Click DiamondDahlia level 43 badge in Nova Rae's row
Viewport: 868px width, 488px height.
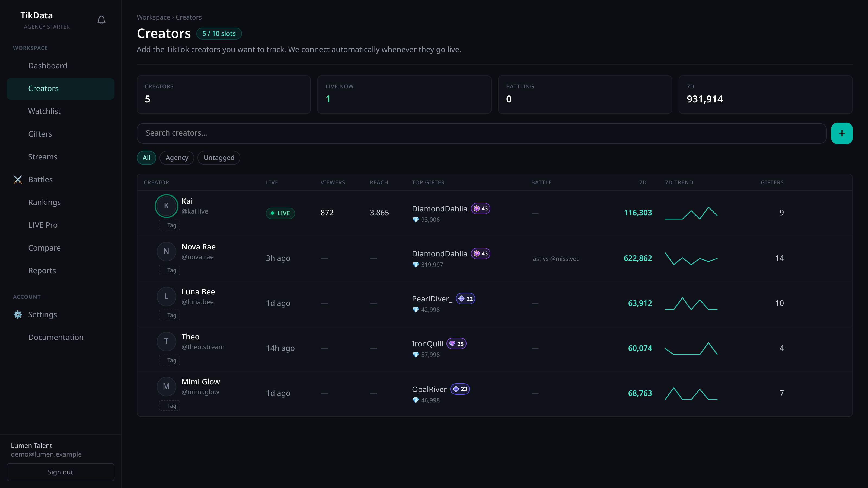pyautogui.click(x=480, y=253)
